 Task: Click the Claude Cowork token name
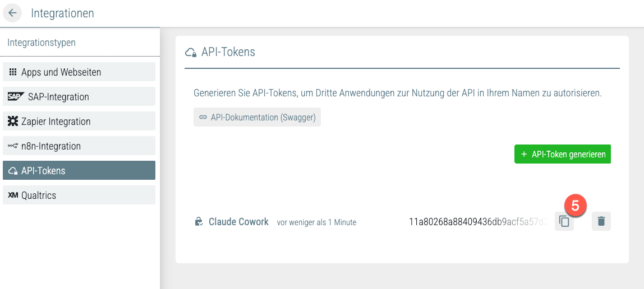tap(238, 222)
